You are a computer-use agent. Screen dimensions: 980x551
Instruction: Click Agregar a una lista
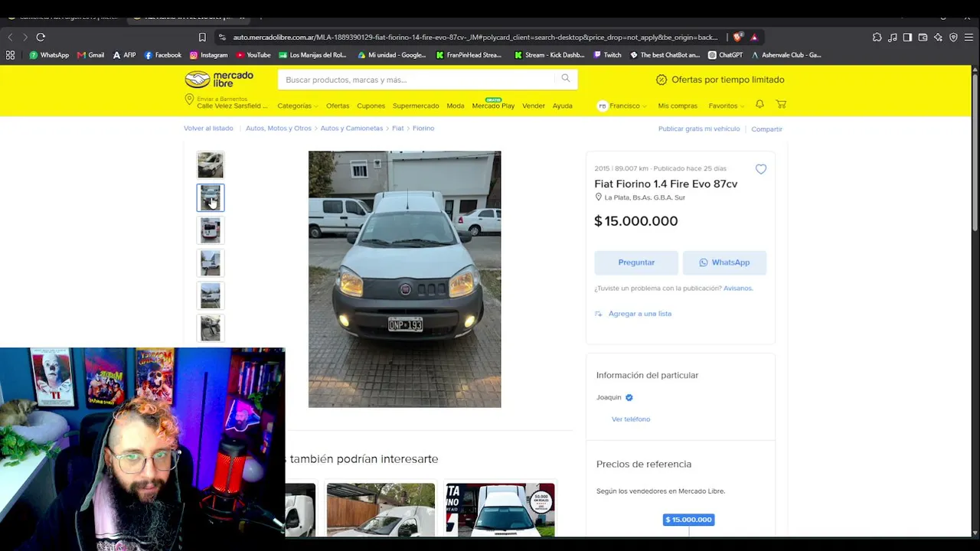[x=633, y=314]
